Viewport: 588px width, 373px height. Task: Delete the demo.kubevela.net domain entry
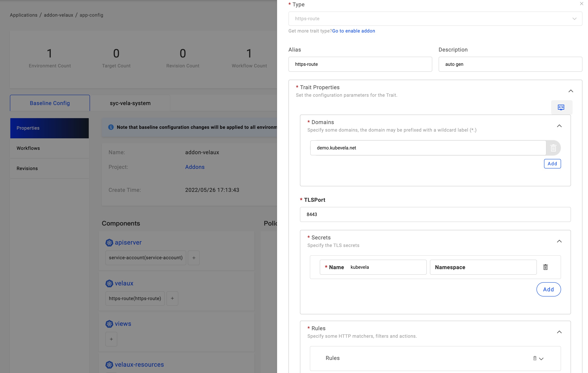[x=553, y=148]
